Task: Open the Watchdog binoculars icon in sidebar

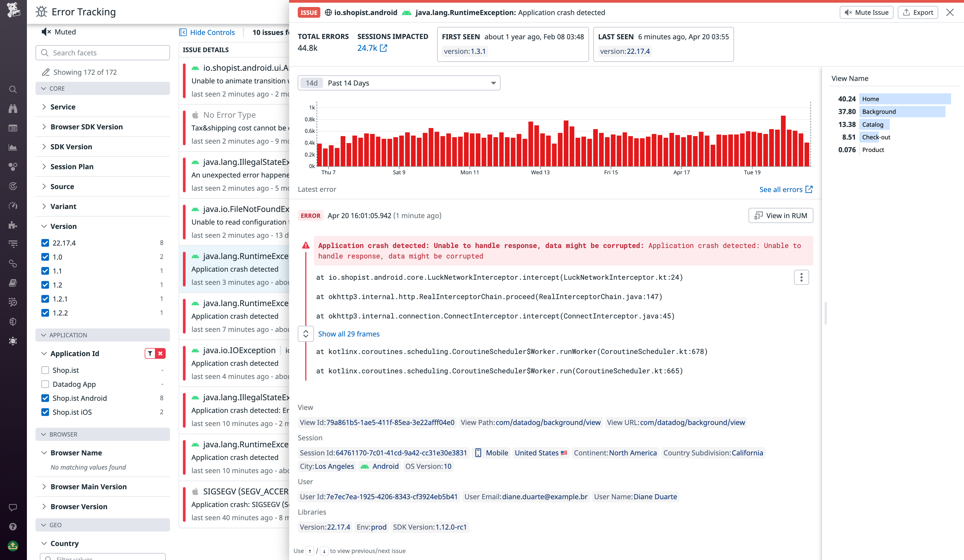Action: pos(13,109)
